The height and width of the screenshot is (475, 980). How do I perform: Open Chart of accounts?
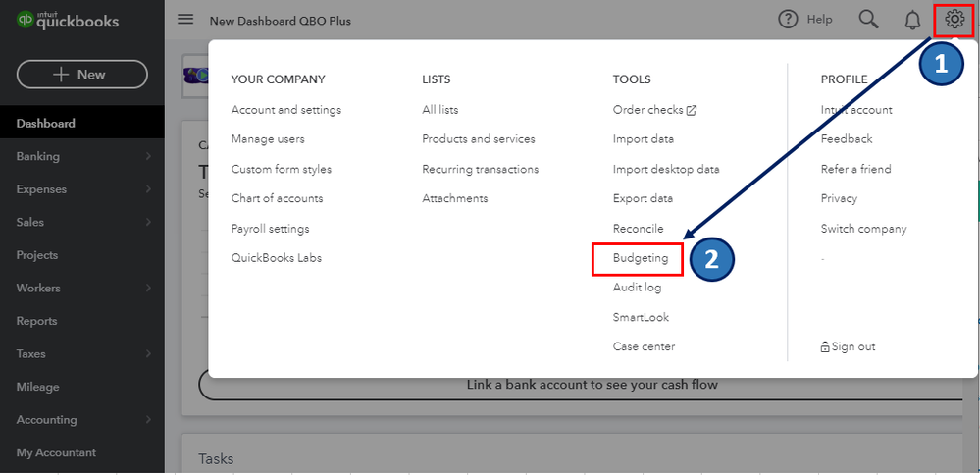(277, 198)
